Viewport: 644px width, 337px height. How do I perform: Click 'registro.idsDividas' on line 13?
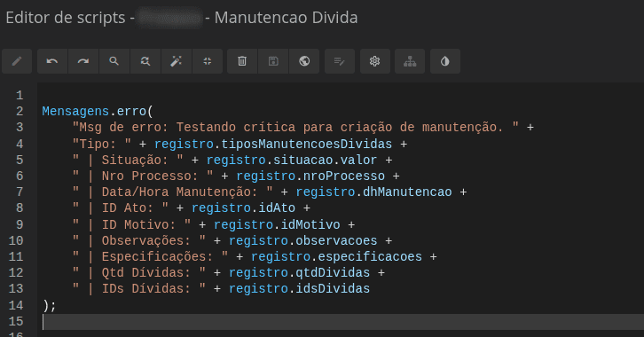[x=299, y=289]
